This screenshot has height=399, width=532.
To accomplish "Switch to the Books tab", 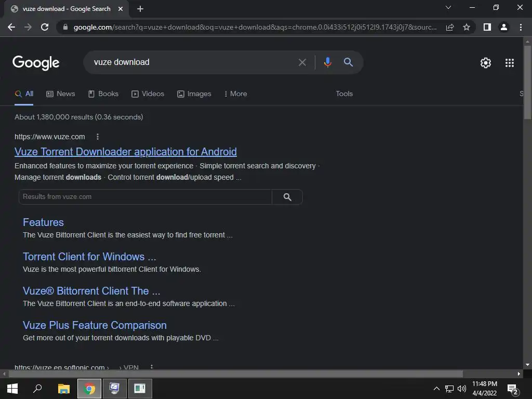I will coord(103,94).
